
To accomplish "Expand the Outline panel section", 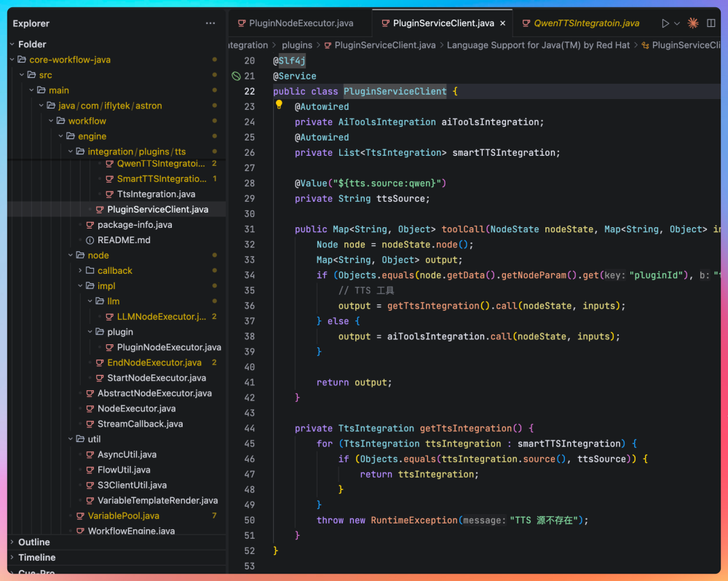I will point(34,542).
